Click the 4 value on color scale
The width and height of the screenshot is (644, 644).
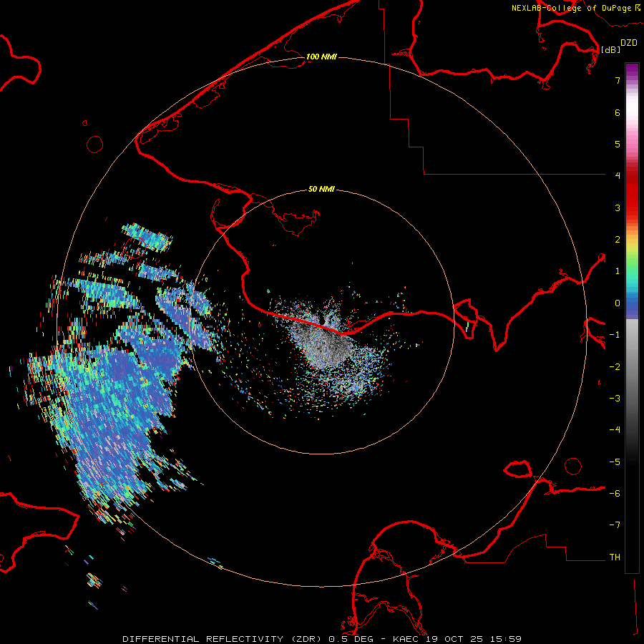[x=618, y=175]
